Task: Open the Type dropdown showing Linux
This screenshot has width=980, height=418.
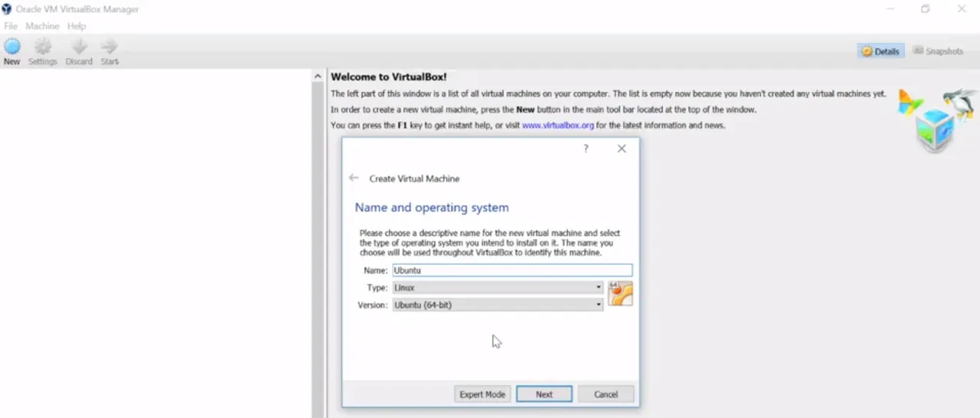Action: [x=498, y=287]
